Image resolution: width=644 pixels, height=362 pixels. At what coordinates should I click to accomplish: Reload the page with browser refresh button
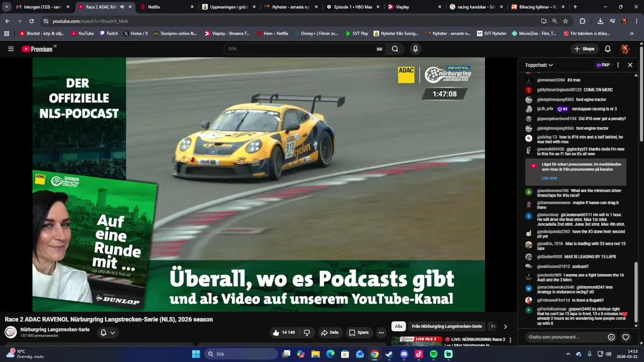click(x=31, y=21)
